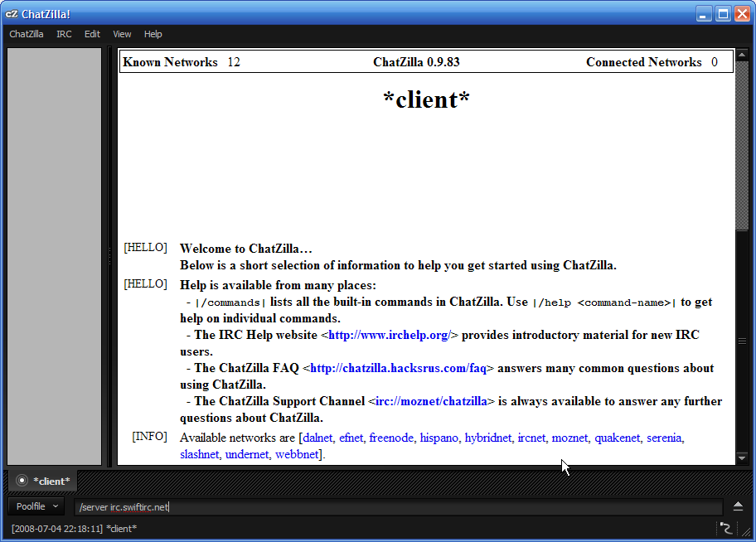Screen dimensions: 756x542
Task: Click the empty user list panel
Action: click(55, 256)
